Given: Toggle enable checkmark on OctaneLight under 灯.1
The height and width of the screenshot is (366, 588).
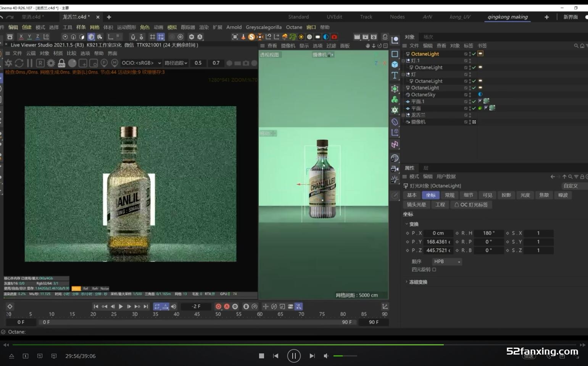Looking at the screenshot, I should (474, 67).
